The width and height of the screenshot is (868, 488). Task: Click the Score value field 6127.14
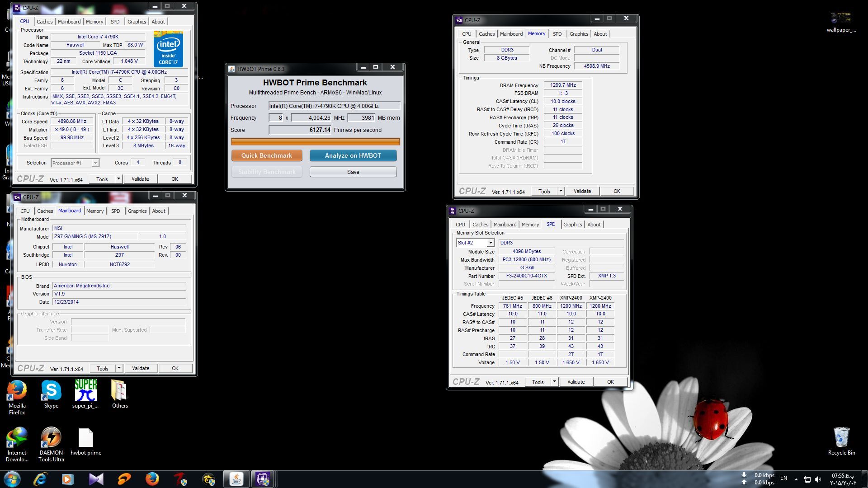(300, 130)
